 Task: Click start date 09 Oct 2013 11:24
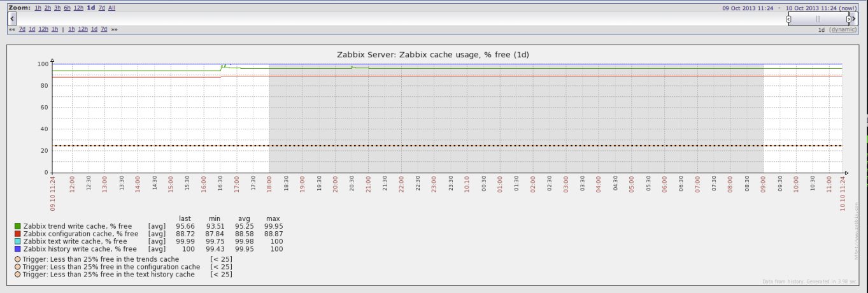coord(748,8)
